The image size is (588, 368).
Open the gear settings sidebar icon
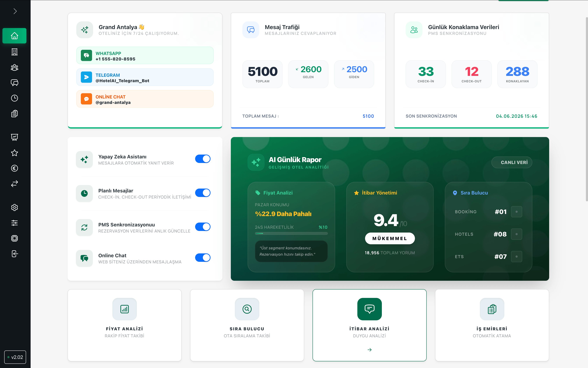[15, 207]
